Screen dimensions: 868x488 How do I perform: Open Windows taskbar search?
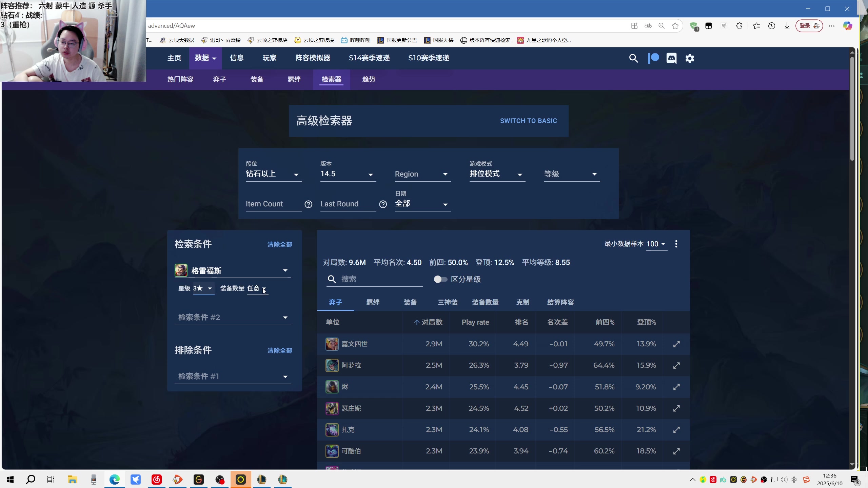coord(31,480)
